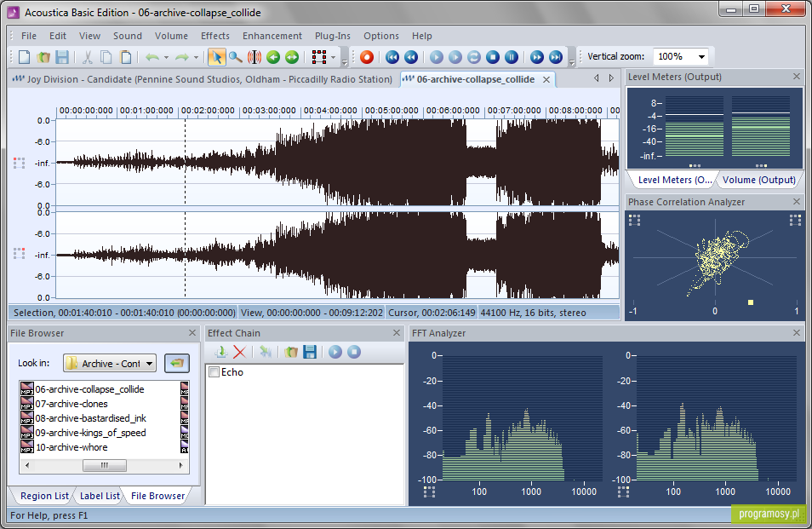This screenshot has width=812, height=529.
Task: Click the Save disk icon in main toolbar
Action: pyautogui.click(x=62, y=56)
